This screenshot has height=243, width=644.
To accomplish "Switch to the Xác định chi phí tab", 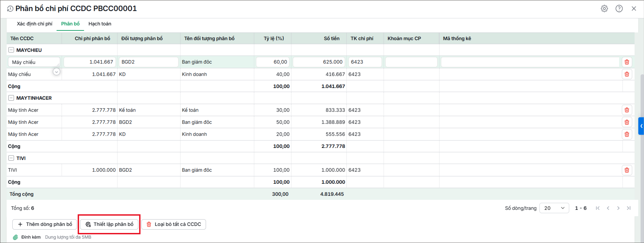I will click(x=35, y=24).
